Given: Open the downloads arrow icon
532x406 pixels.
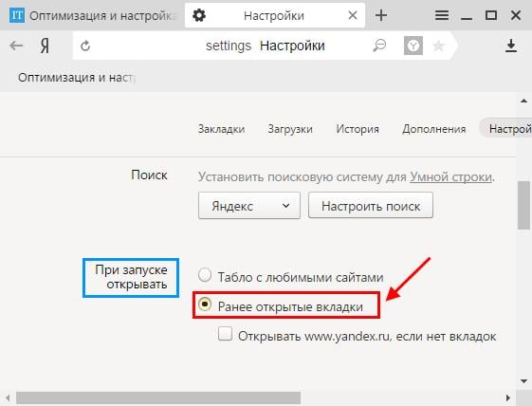Looking at the screenshot, I should point(511,46).
